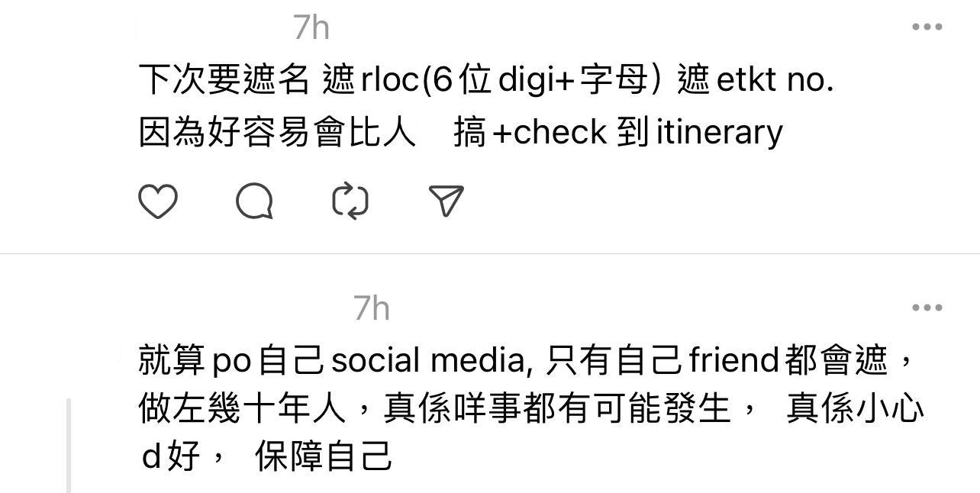Tap the word 'itinerary' in the first reply

tap(720, 132)
